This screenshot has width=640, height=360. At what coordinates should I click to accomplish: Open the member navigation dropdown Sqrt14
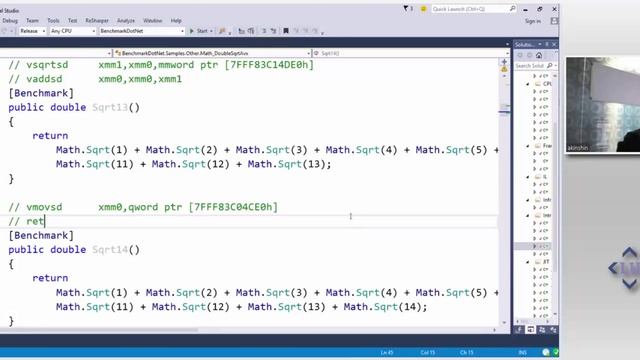(411, 53)
